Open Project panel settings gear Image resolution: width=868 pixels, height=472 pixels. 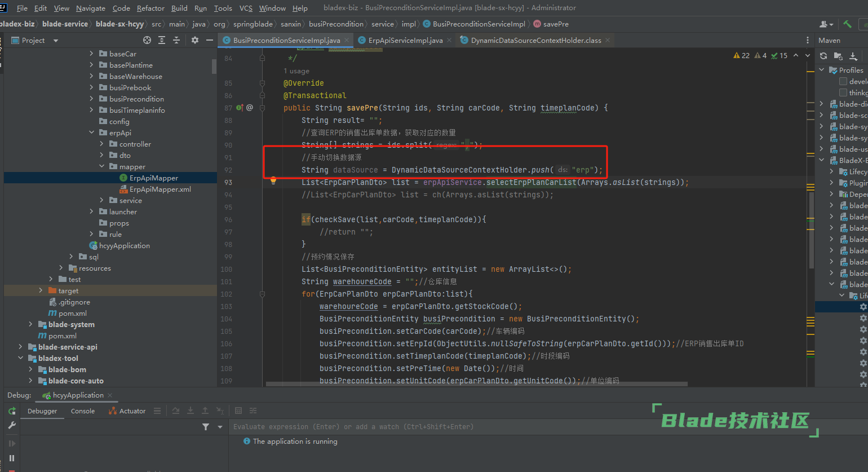(x=195, y=40)
